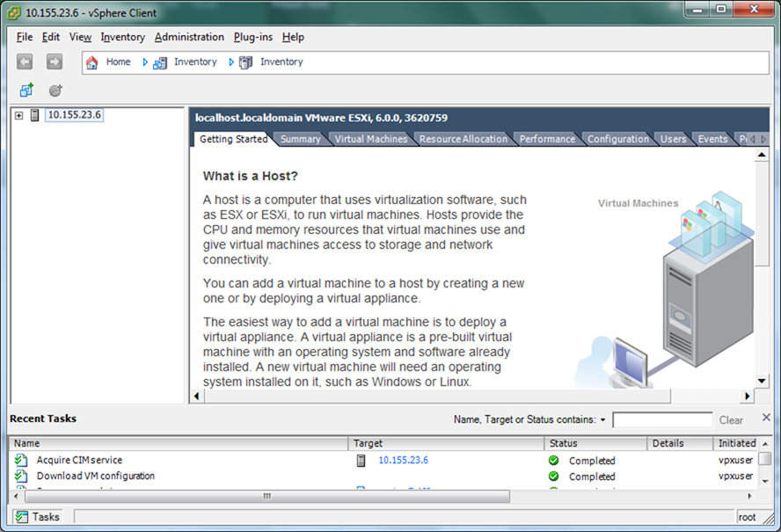The image size is (781, 532).
Task: Open the Administration menu
Action: pos(189,37)
